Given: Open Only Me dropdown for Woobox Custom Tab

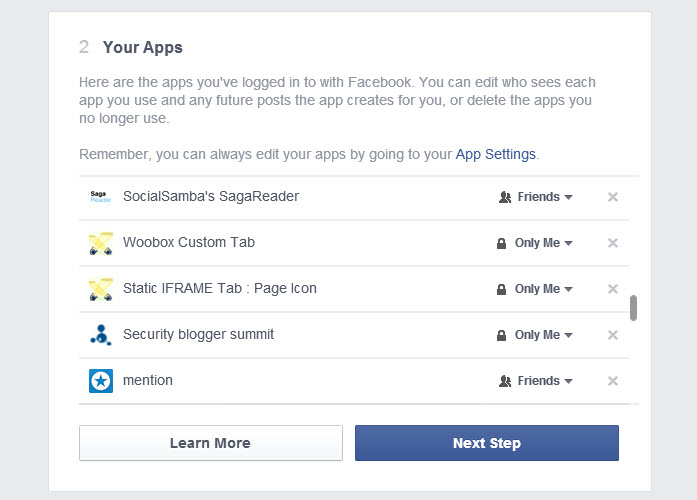Looking at the screenshot, I should 534,243.
